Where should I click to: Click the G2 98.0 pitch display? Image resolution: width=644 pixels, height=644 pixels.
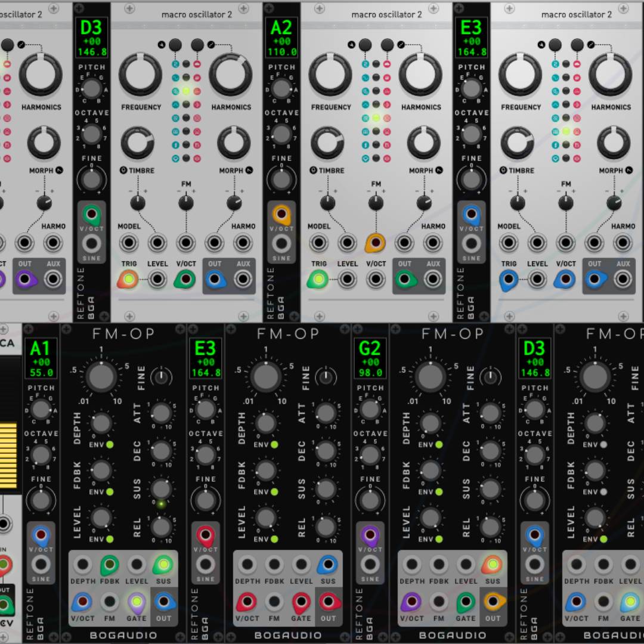tap(370, 358)
